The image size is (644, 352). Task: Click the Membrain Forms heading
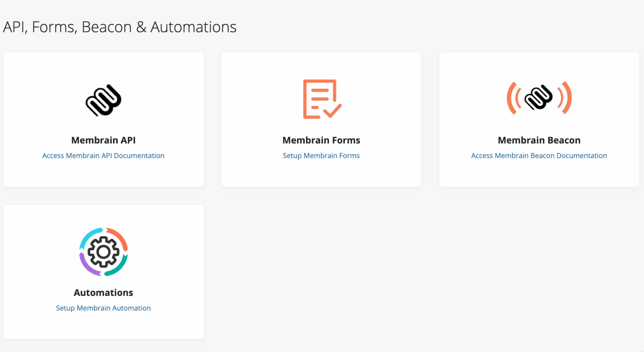click(x=321, y=140)
